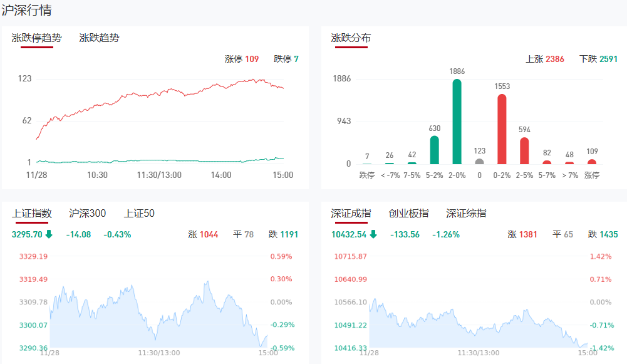Screen dimensions: 627x364
Task: Click the 下跌 2591 count label
Action: tap(598, 59)
